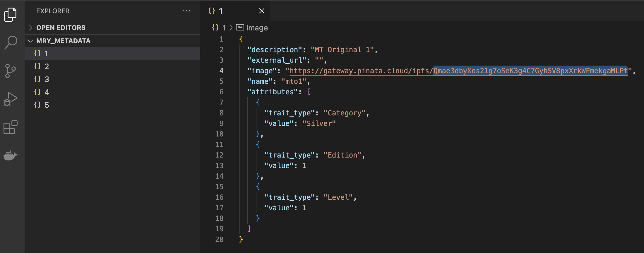Click the "attributes" key on line 6
Screen dimensions: 644x253
point(273,92)
